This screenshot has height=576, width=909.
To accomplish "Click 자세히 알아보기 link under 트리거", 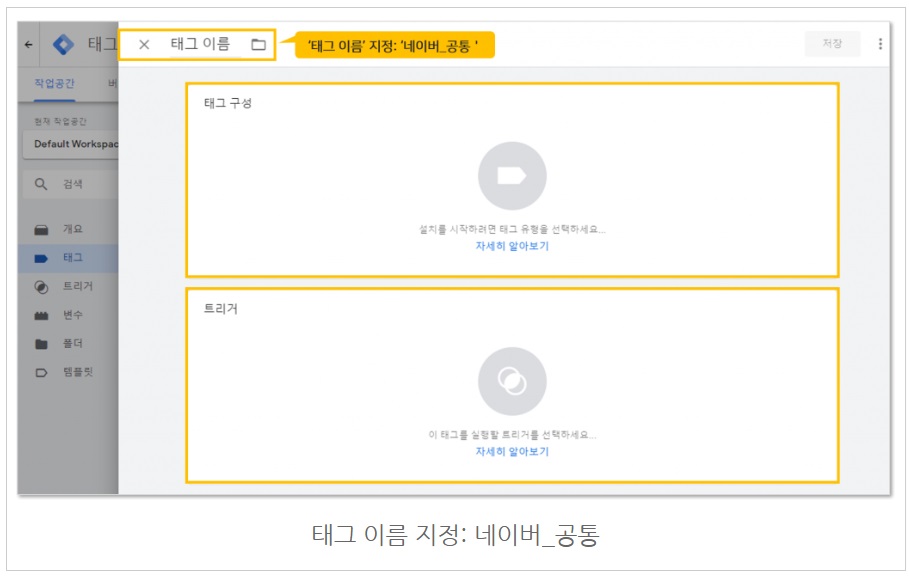I will 512,451.
